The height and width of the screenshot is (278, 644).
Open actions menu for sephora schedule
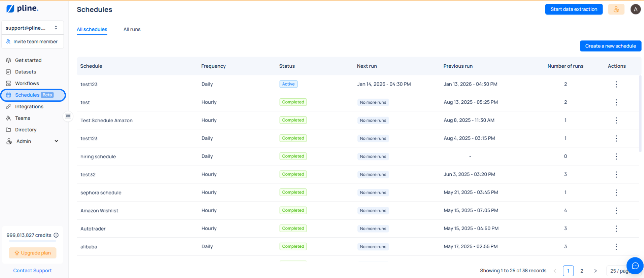616,192
